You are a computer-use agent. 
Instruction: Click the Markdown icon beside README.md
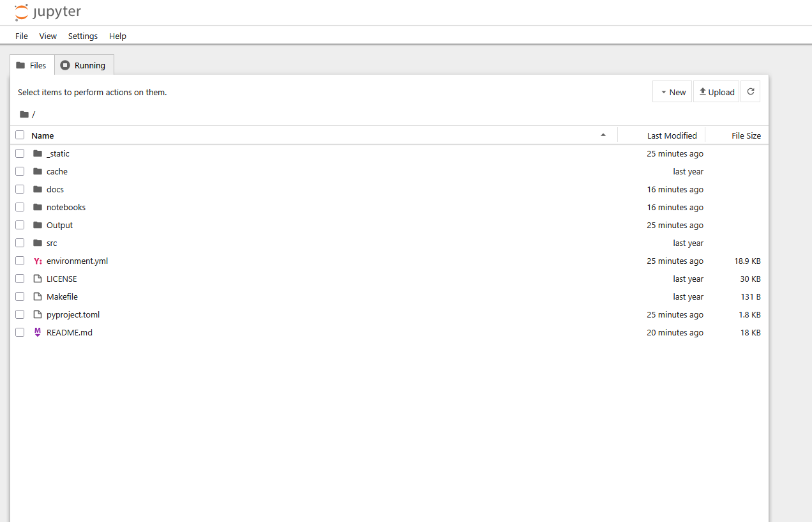tap(37, 332)
